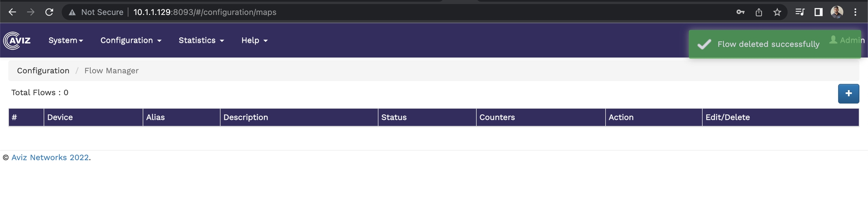Click the Not Secure warning icon
Viewport: 868px width, 209px height.
click(x=72, y=12)
